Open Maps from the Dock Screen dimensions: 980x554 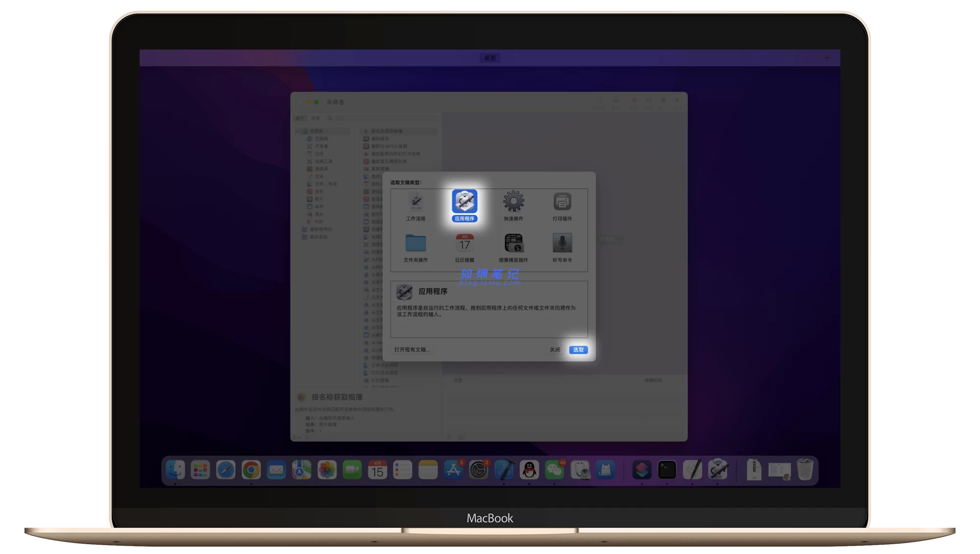[x=302, y=470]
